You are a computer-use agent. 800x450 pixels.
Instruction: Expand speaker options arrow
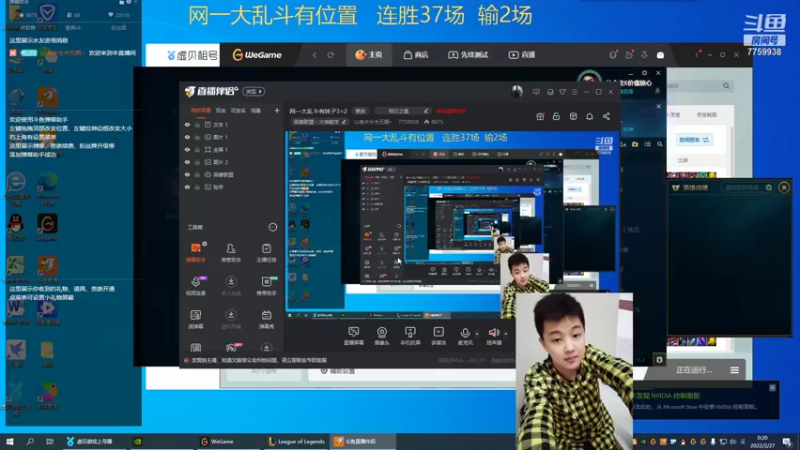pos(506,334)
